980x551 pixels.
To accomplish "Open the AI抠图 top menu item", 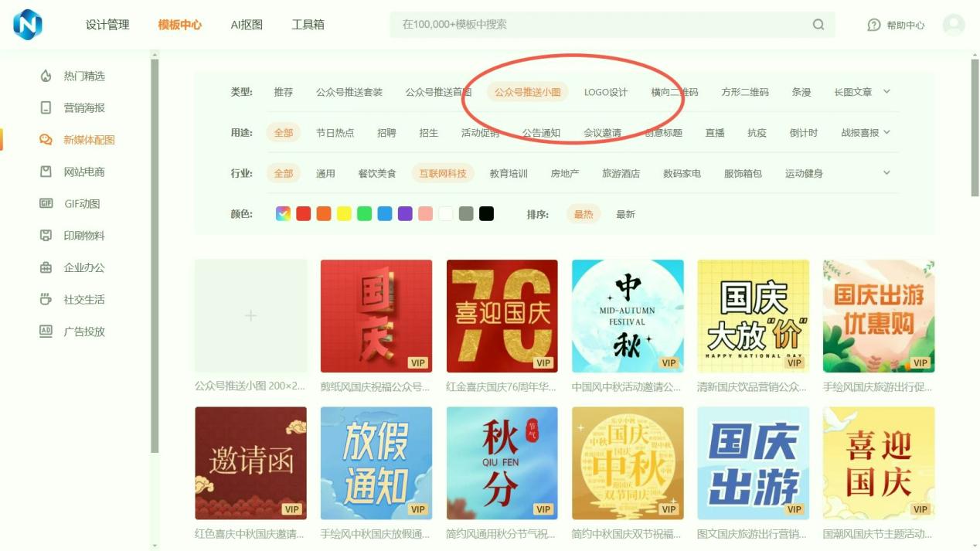I will (247, 25).
